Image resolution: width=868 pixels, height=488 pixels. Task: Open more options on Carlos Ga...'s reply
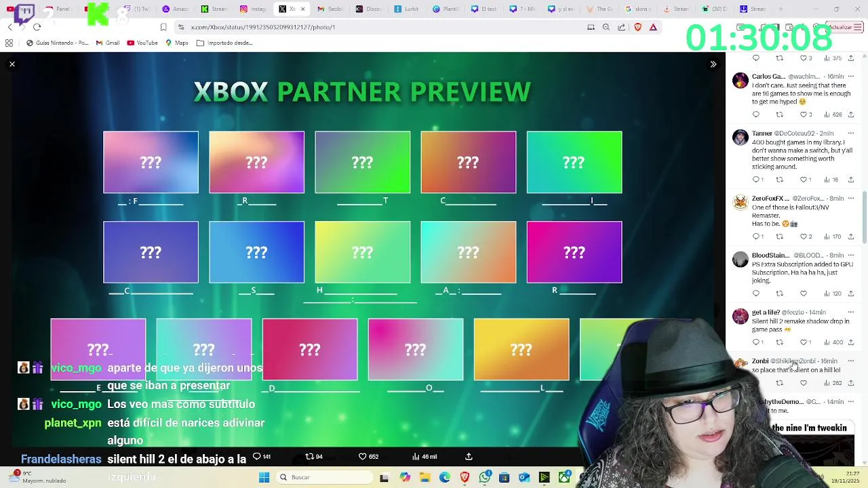(851, 77)
